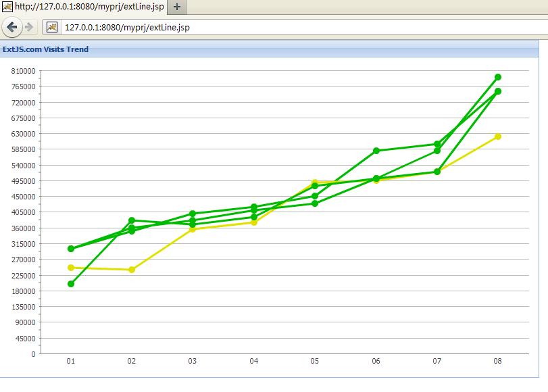Image resolution: width=548 pixels, height=392 pixels.
Task: Click the green data point above label 06
Action: [x=376, y=151]
